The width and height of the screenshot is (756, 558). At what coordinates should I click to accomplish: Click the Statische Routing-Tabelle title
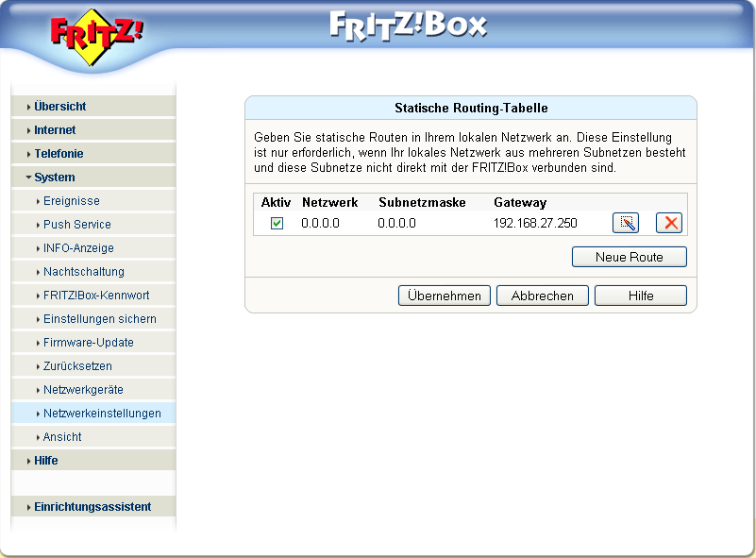click(x=471, y=108)
